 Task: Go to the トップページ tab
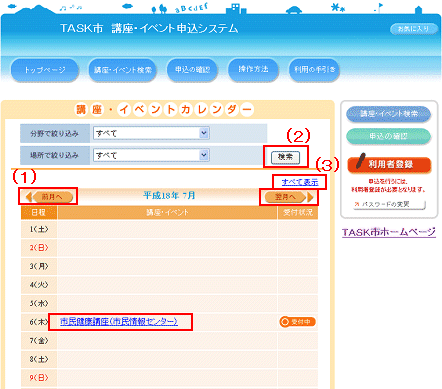[45, 70]
